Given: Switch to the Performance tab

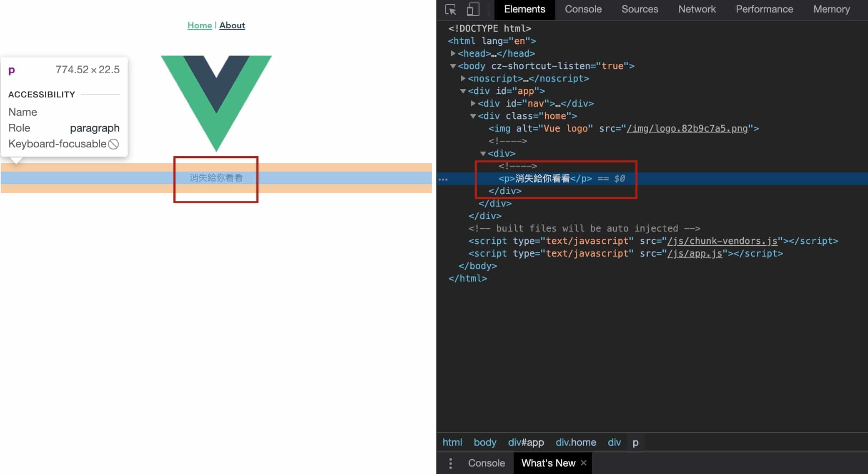Looking at the screenshot, I should 764,9.
